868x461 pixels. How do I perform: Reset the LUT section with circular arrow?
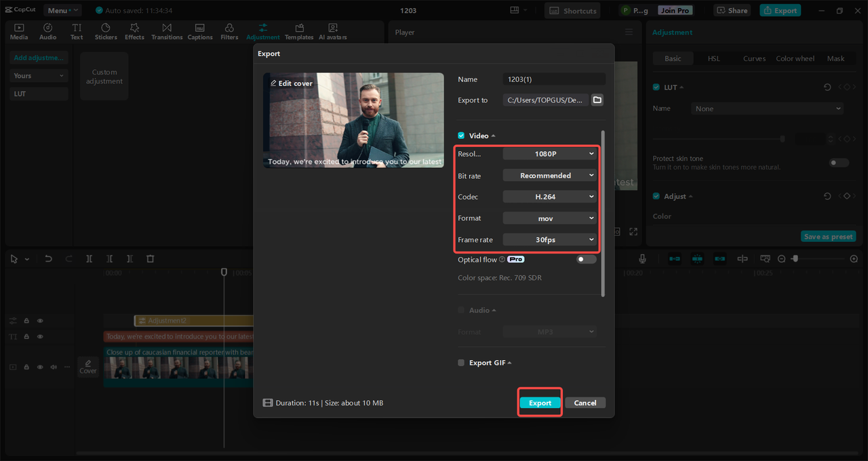827,87
